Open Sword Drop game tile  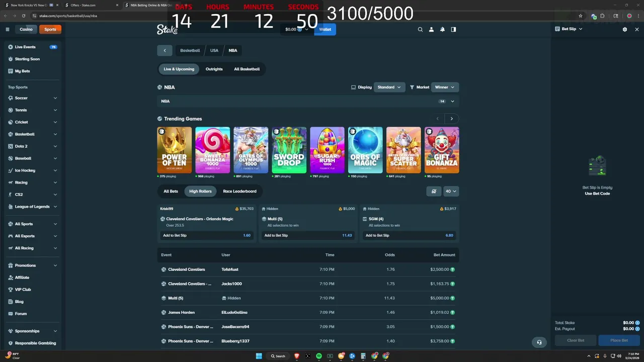[289, 150]
